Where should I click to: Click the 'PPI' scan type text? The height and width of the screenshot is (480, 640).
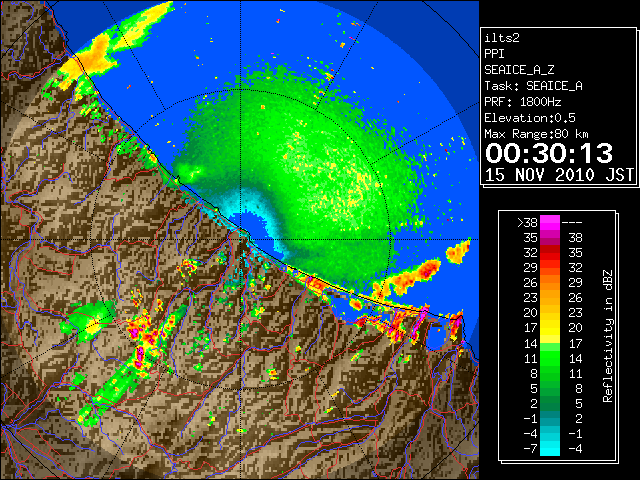494,54
